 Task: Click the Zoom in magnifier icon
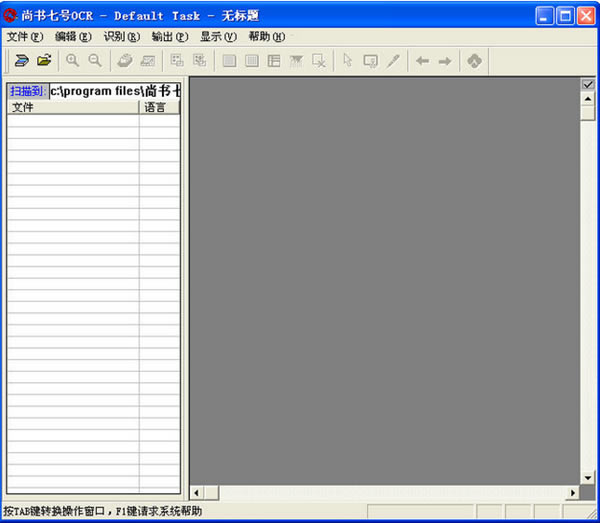click(72, 60)
